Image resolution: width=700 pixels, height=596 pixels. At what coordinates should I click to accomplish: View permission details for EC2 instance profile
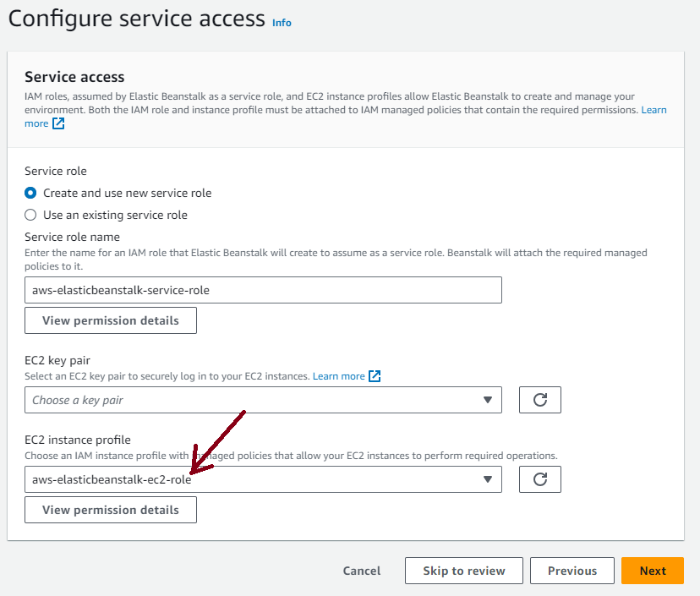tap(111, 510)
